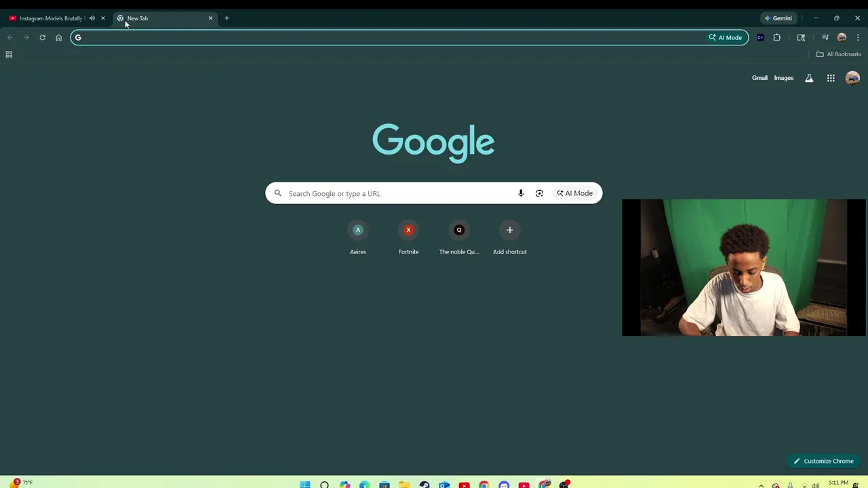Open the apps grid in bookmarks bar
The image size is (868, 488).
click(9, 54)
